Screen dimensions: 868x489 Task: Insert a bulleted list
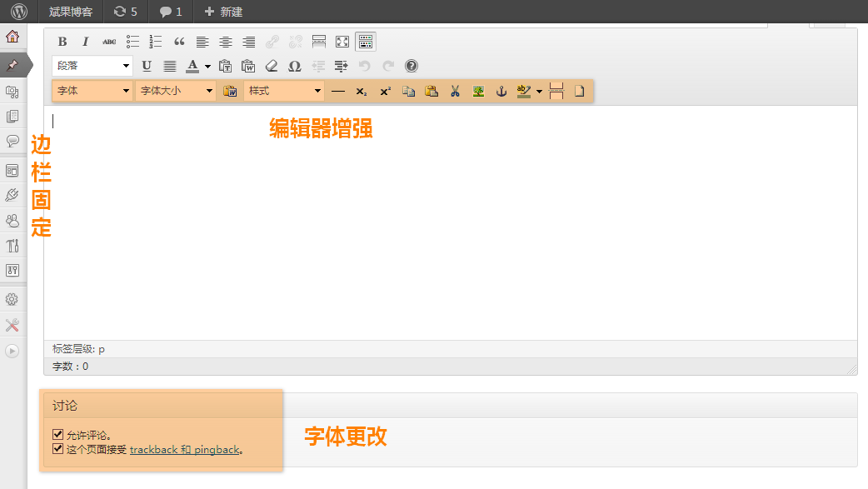[132, 42]
